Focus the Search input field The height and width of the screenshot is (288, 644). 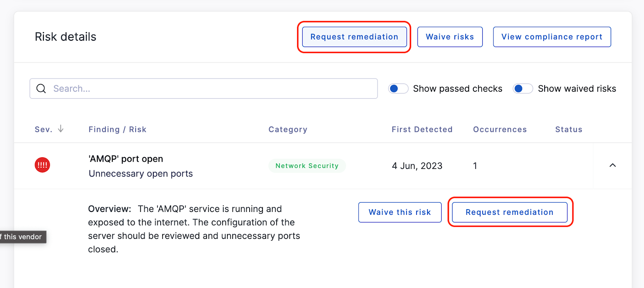pyautogui.click(x=204, y=88)
